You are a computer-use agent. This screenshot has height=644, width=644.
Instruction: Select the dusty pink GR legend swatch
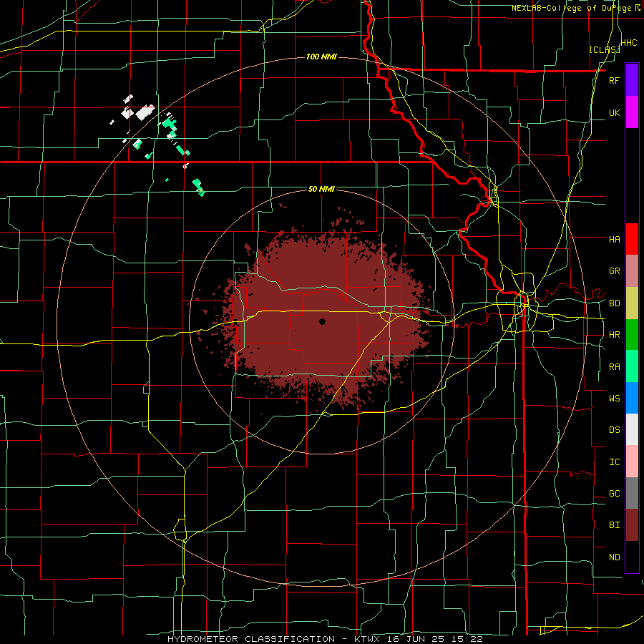[x=632, y=270]
